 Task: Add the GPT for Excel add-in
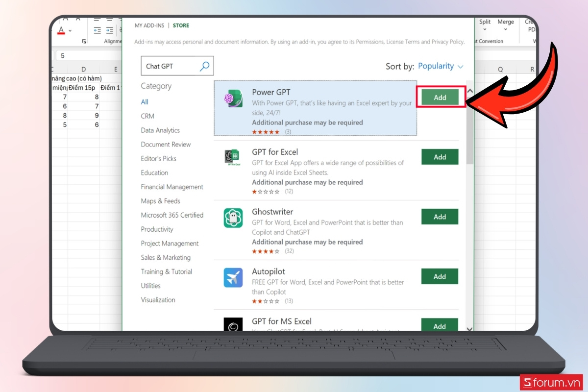coord(440,157)
